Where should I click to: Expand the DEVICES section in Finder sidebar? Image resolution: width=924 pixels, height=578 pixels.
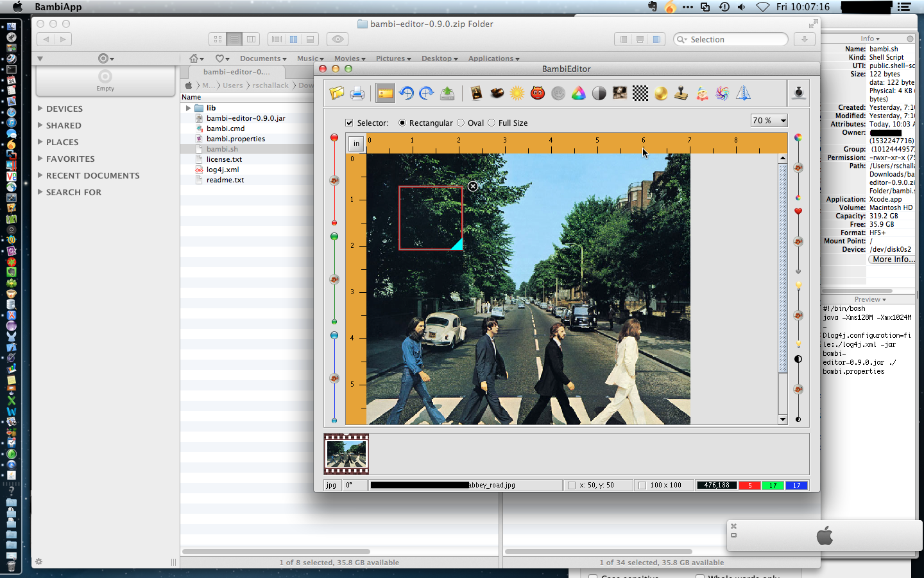40,109
